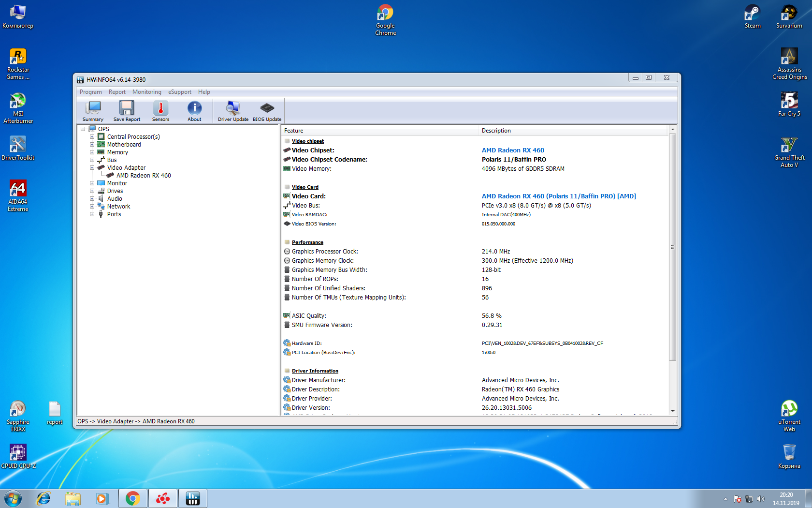
Task: Show hidden system tray icons
Action: pyautogui.click(x=725, y=499)
